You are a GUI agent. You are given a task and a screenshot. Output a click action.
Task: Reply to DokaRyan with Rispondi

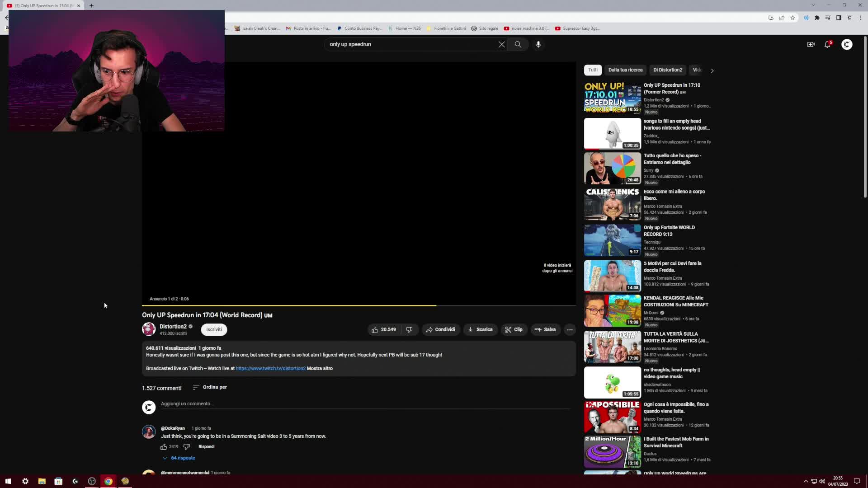tap(207, 447)
